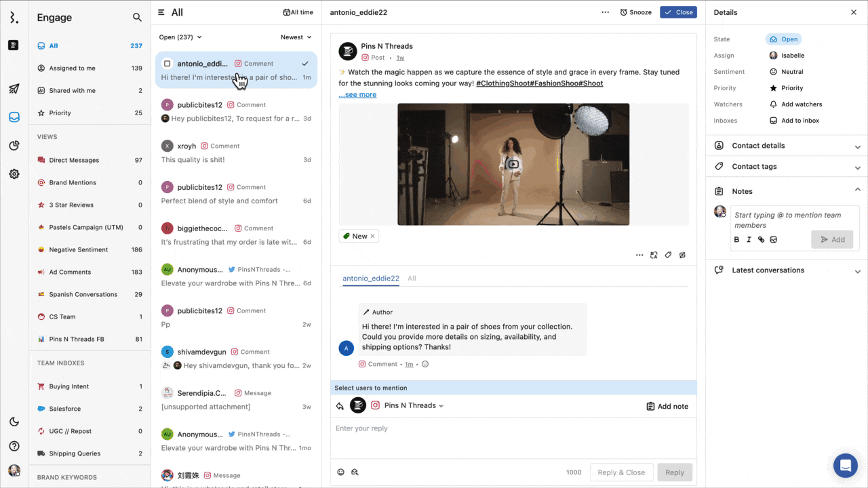Image resolution: width=868 pixels, height=488 pixels.
Task: Collapse the Notes section
Action: pyautogui.click(x=857, y=190)
